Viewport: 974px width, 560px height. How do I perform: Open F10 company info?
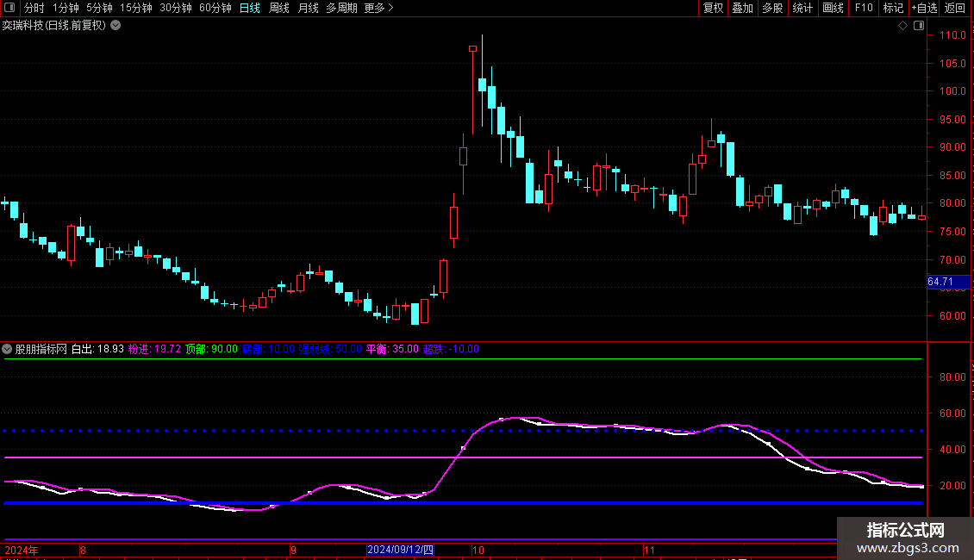point(864,8)
